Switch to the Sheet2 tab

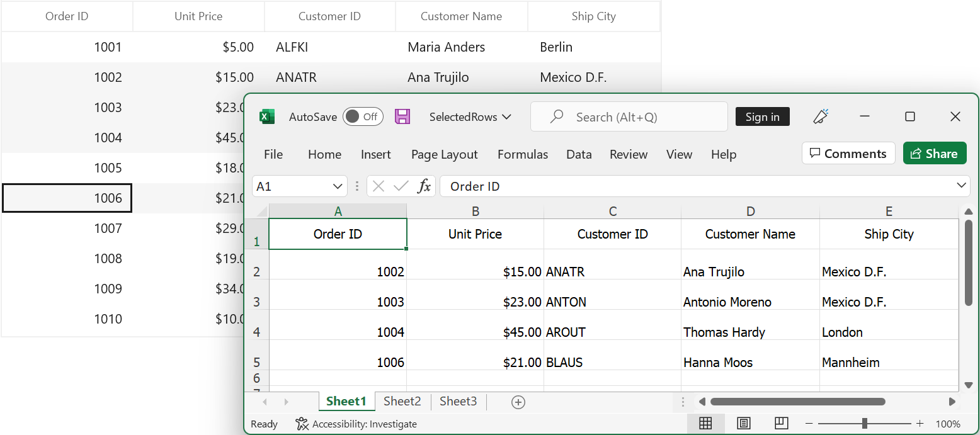[402, 401]
